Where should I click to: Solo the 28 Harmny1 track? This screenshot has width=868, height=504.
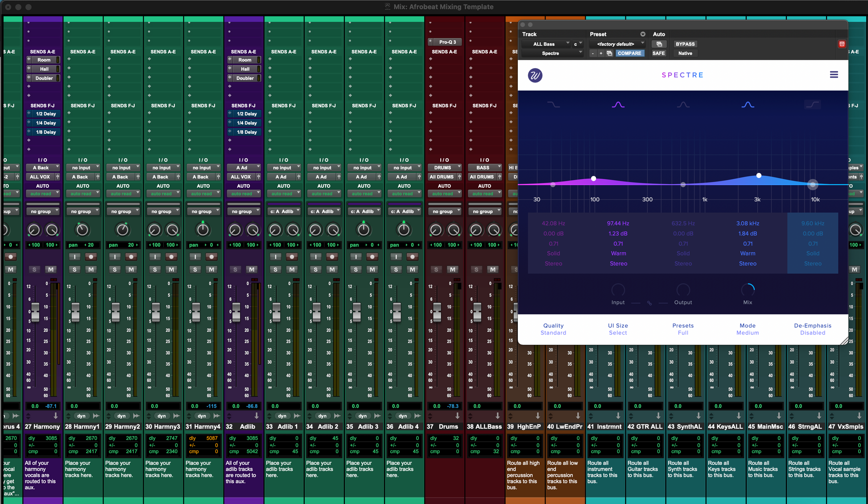pos(74,269)
